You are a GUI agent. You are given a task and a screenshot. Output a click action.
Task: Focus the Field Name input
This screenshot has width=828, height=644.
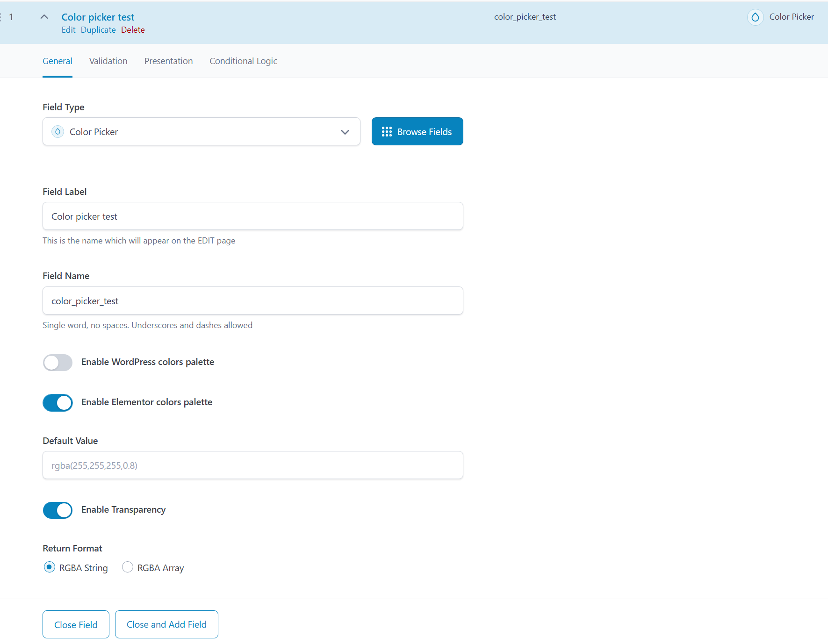coord(253,301)
